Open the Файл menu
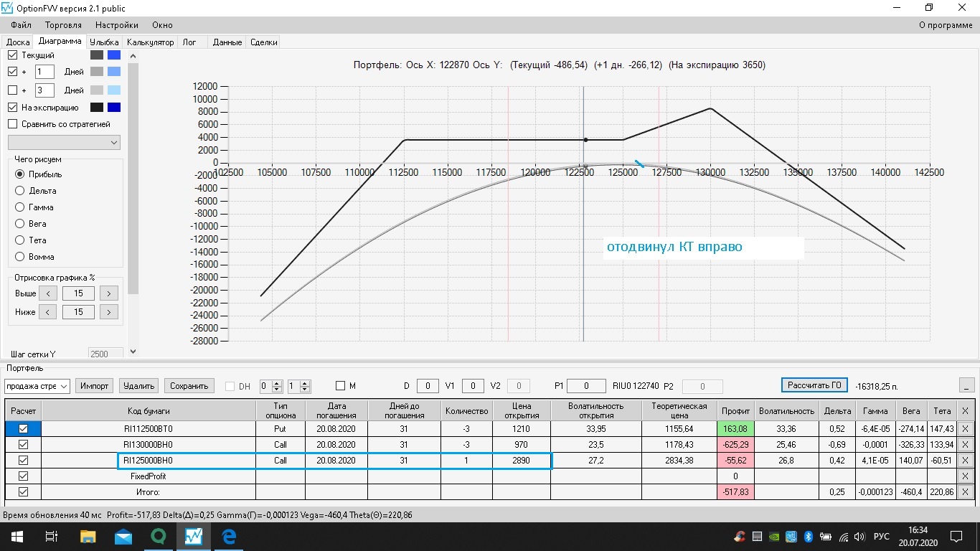This screenshot has height=551, width=980. coord(22,25)
